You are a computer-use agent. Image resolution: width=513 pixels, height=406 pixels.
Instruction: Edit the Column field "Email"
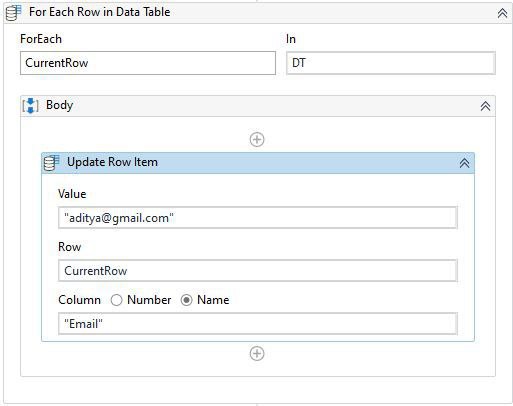[258, 324]
